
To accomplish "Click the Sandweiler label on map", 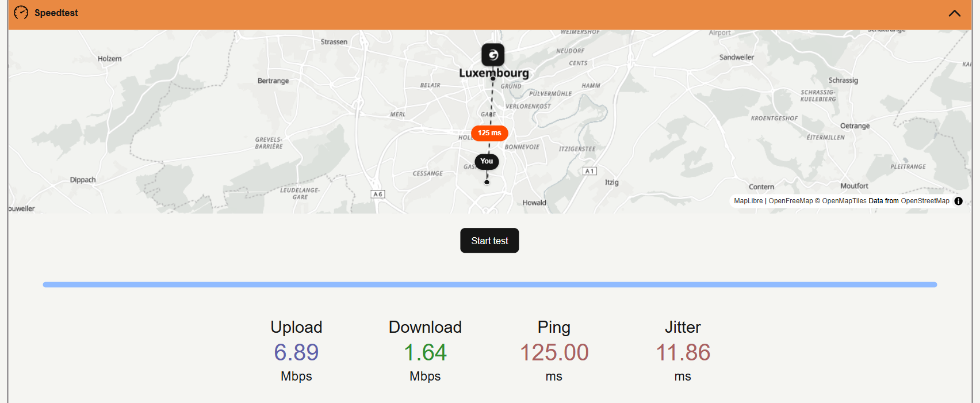I will (x=737, y=57).
